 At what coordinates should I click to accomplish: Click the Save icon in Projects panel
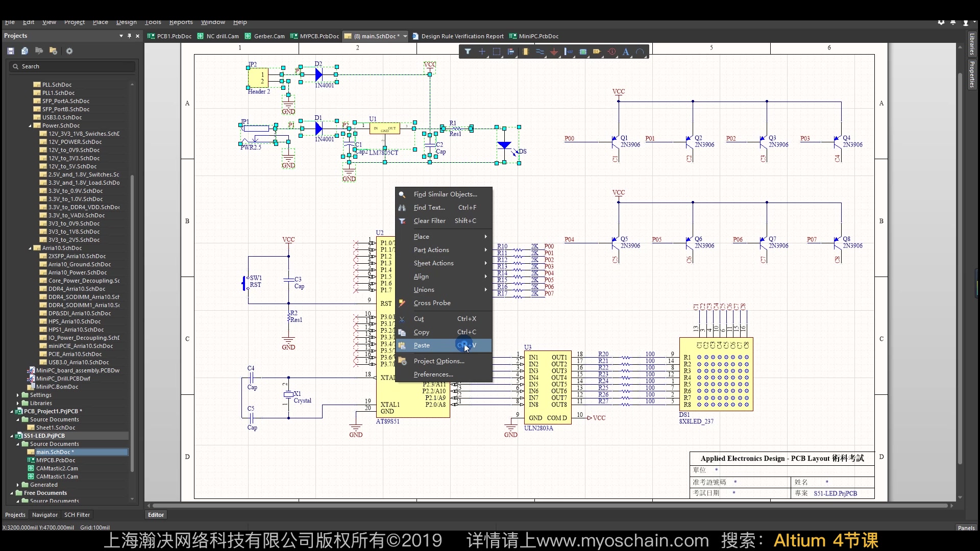[x=10, y=51]
